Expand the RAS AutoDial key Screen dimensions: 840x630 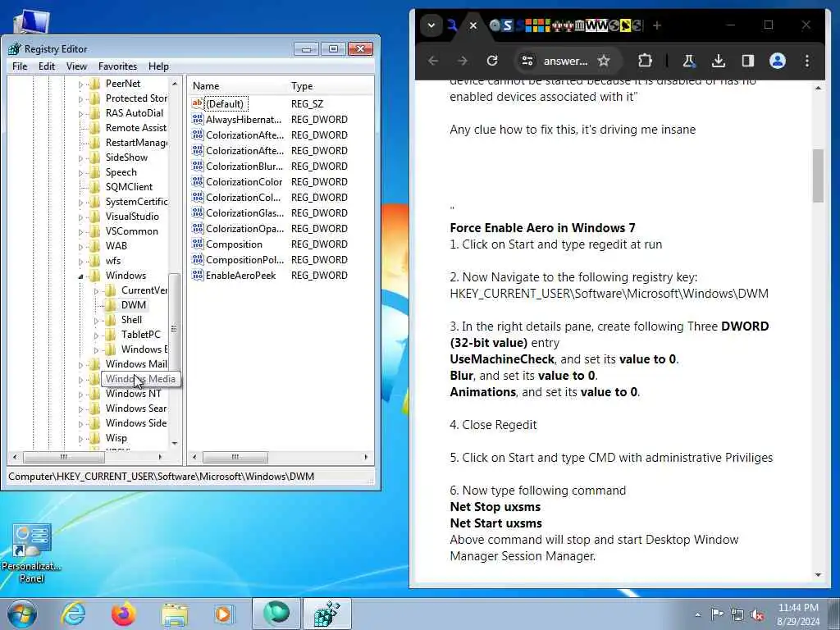81,113
